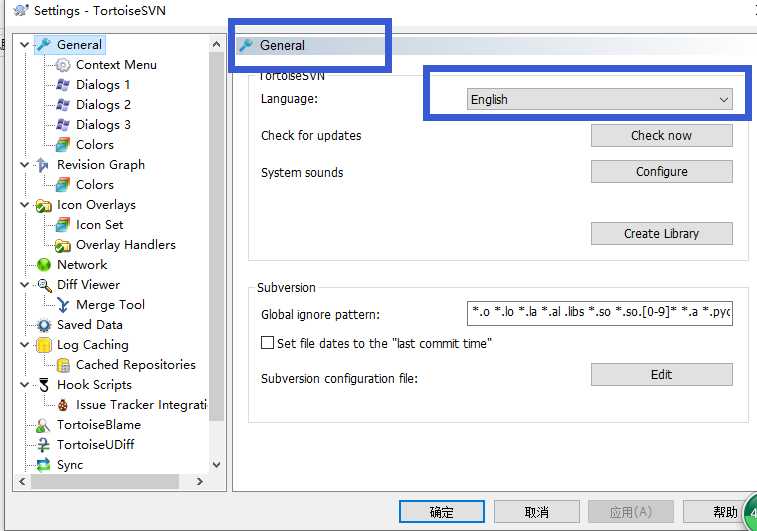Click the Issue Tracker Integration bug icon
The height and width of the screenshot is (531, 757).
click(63, 405)
